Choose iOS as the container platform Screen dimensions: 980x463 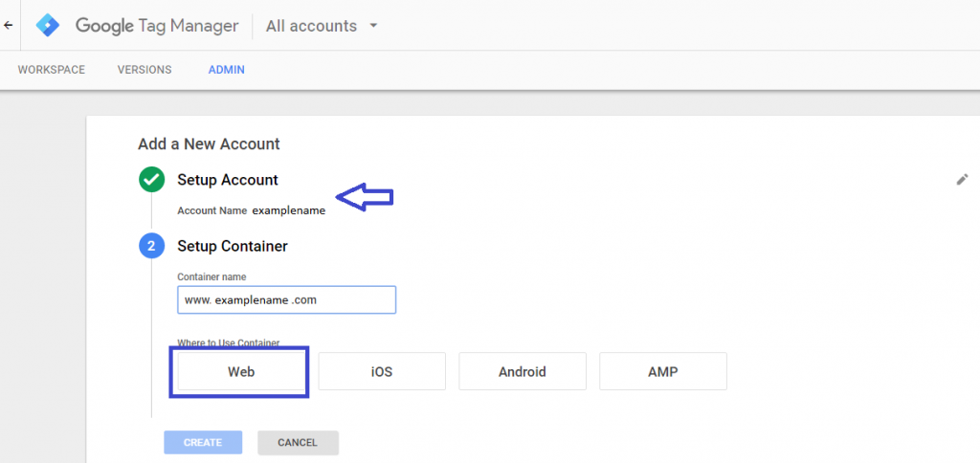[382, 371]
